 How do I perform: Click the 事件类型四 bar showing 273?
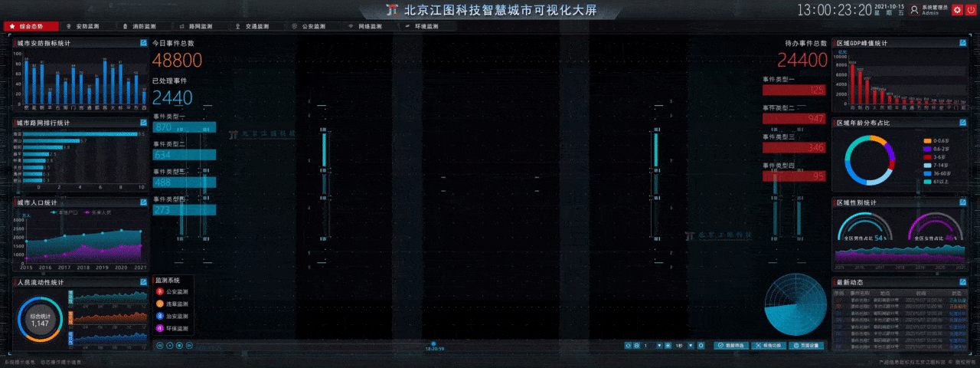pos(184,210)
